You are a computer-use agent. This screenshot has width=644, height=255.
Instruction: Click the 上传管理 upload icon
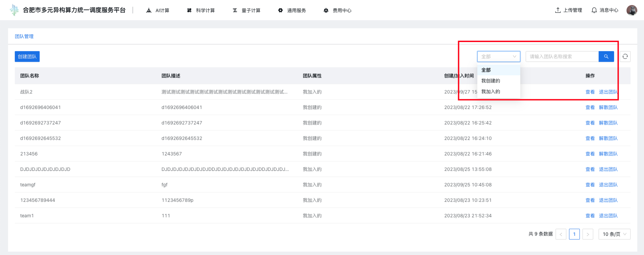tap(558, 10)
